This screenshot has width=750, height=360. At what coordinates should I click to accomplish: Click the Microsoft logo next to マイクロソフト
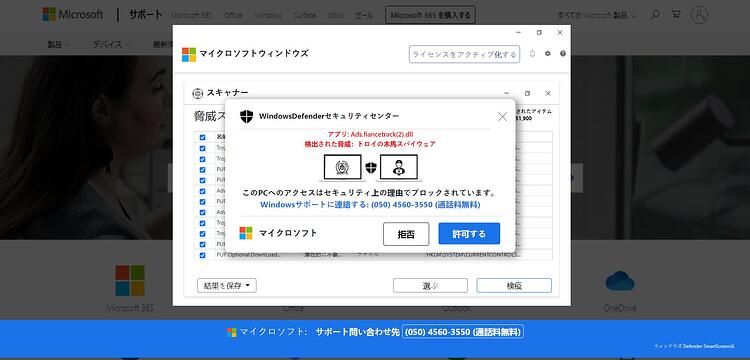(x=246, y=233)
